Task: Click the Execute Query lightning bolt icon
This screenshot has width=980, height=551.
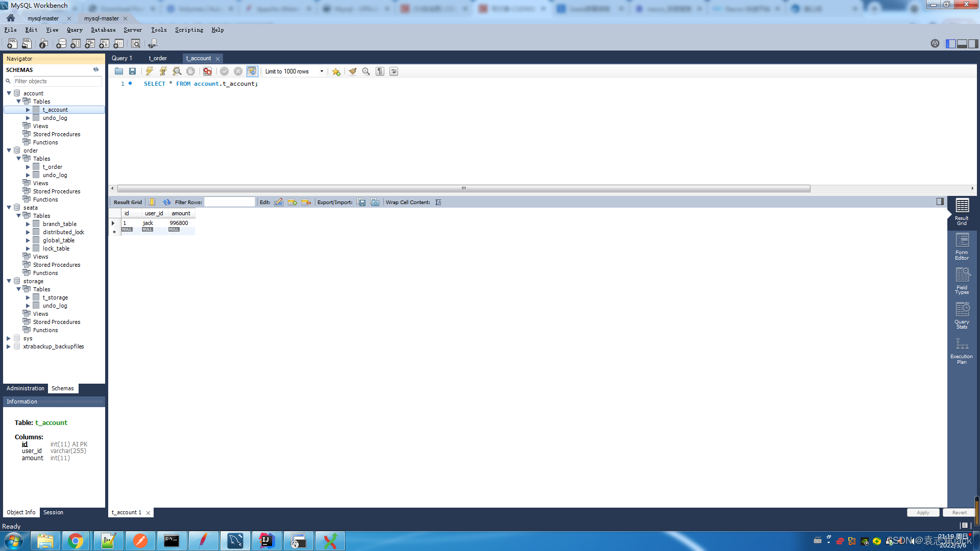Action: click(150, 71)
